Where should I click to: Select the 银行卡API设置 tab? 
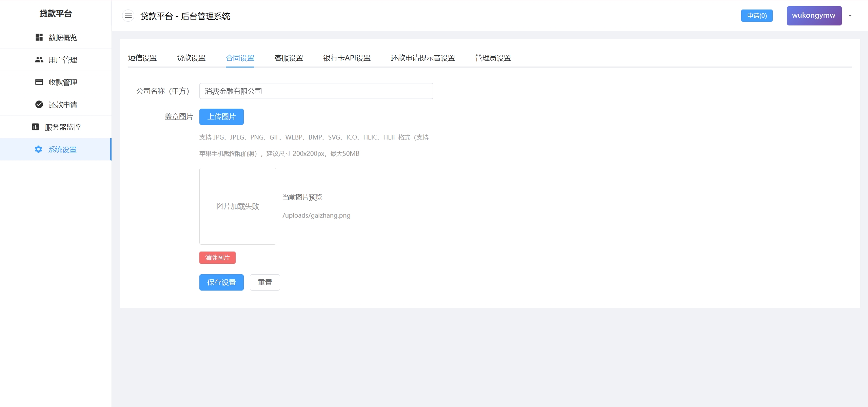347,58
